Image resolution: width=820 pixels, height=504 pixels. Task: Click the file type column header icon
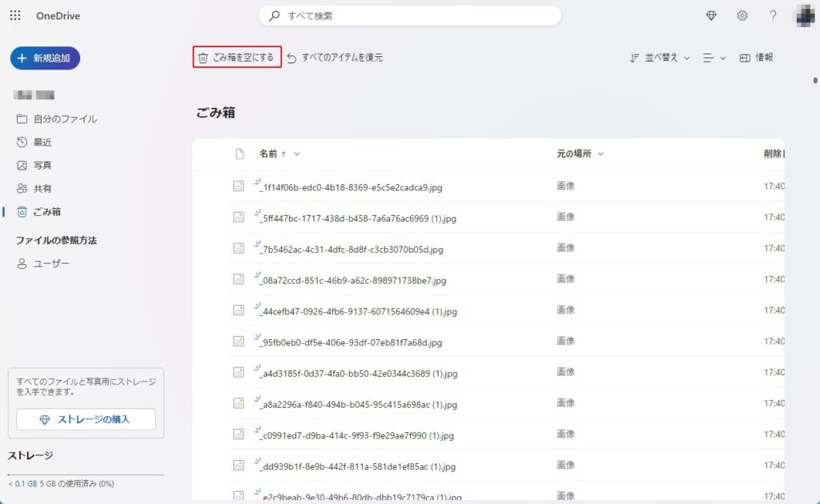239,154
